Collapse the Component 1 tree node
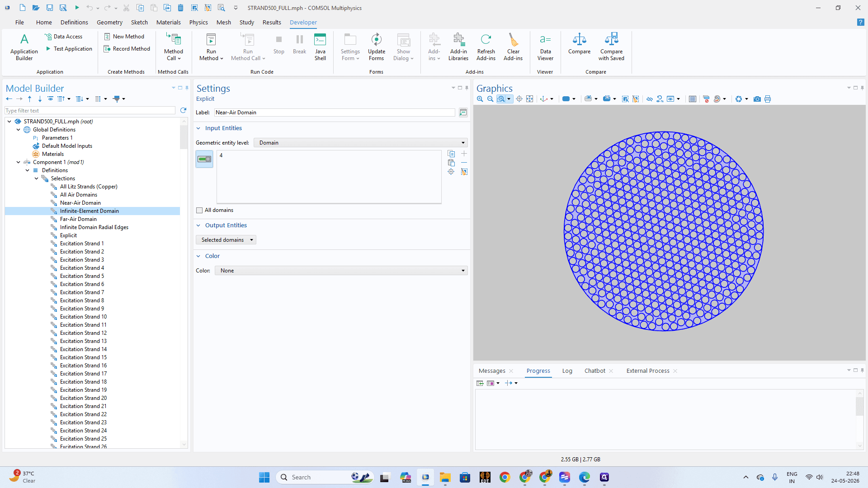The image size is (868, 488). pos(18,162)
